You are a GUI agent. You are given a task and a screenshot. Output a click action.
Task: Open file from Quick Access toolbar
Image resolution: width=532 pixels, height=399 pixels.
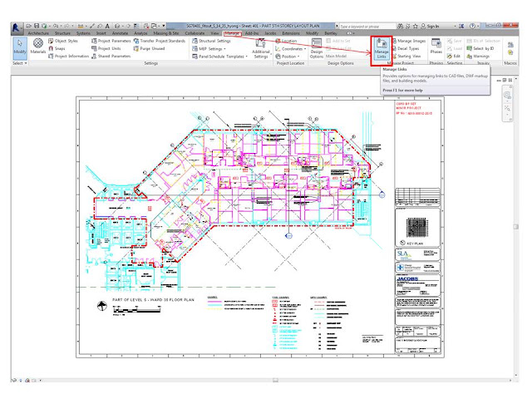click(x=29, y=26)
